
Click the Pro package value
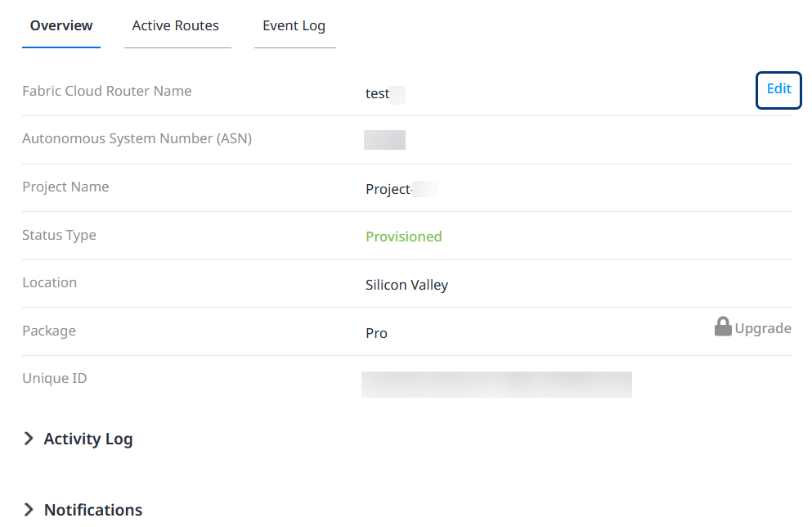tap(376, 333)
